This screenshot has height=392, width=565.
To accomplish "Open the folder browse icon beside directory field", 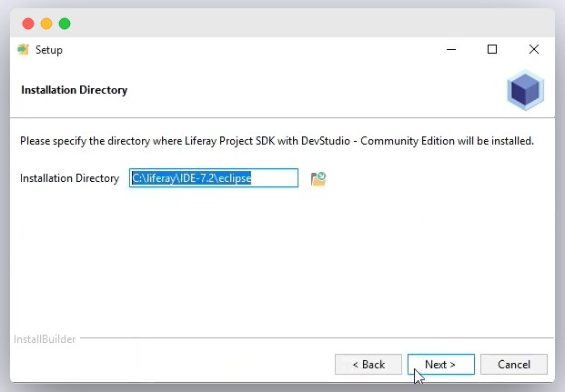I will [318, 178].
